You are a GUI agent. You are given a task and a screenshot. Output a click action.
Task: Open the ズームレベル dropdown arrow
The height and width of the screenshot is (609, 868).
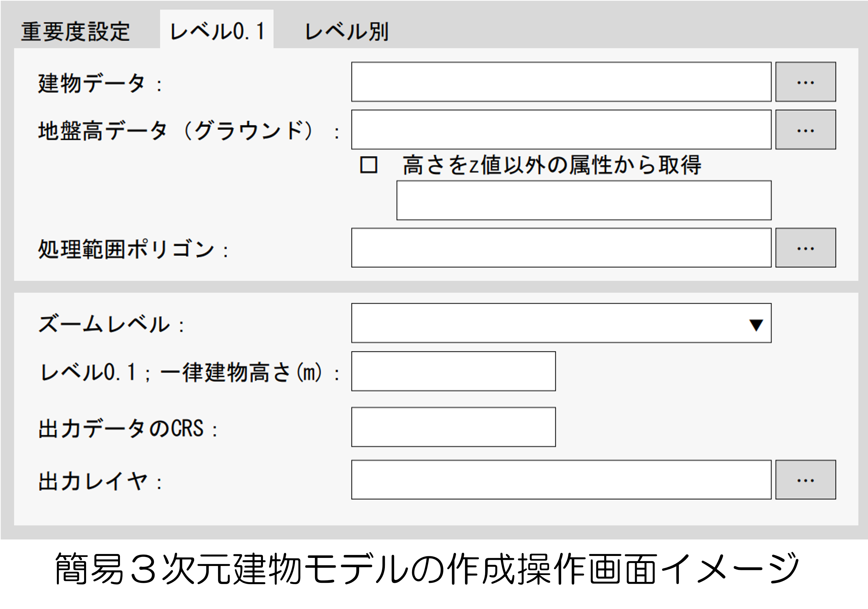[x=756, y=325]
